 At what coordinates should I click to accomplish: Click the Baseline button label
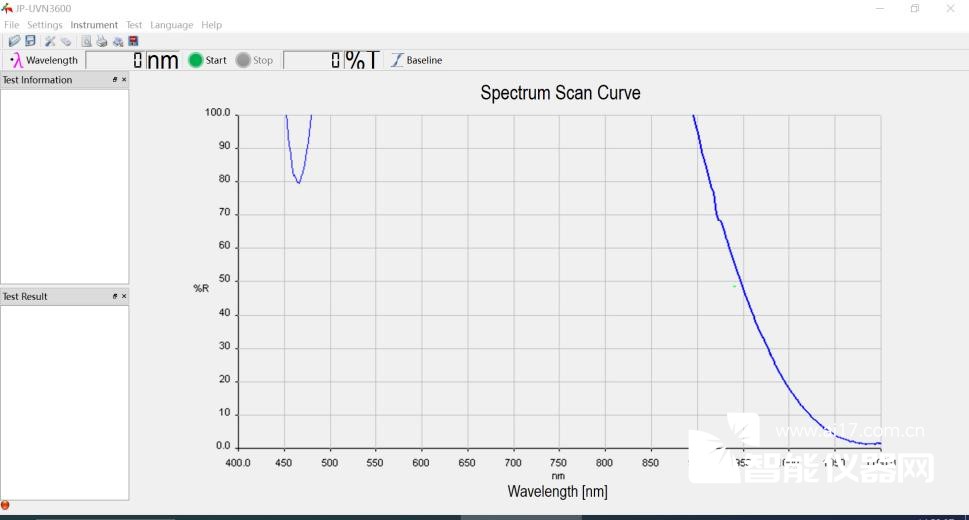[x=424, y=60]
